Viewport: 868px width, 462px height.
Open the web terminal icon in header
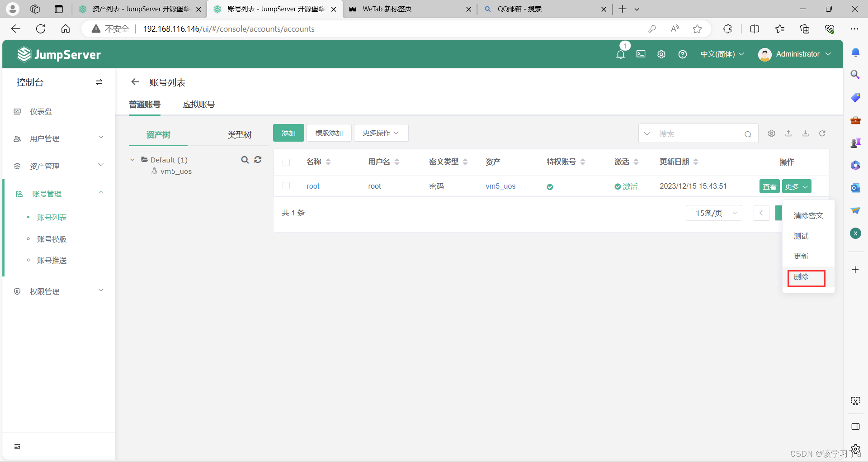coord(641,54)
